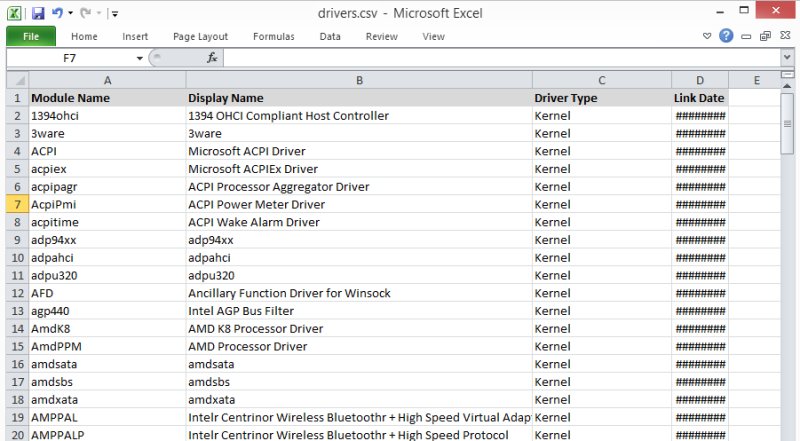Screen dimensions: 800x441
Task: Select column B header
Action: [x=359, y=80]
